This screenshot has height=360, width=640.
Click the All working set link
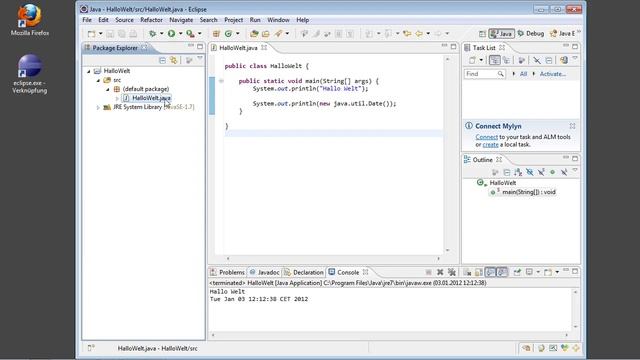pos(523,74)
